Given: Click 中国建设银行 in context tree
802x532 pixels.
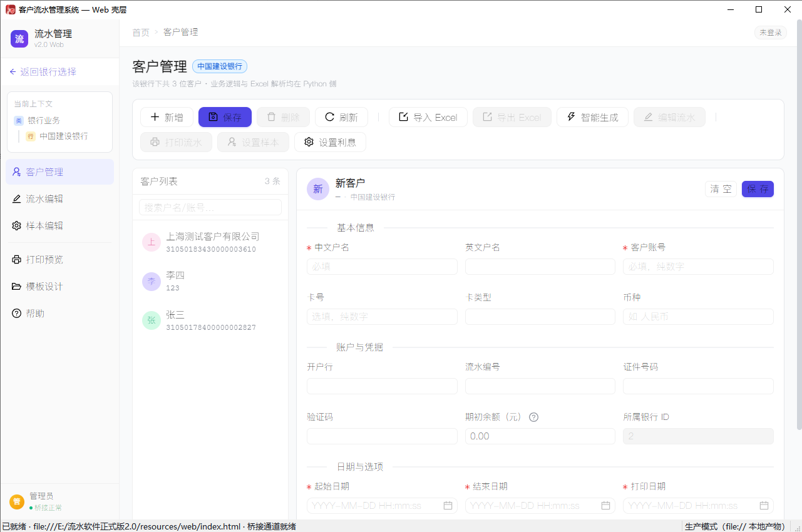Looking at the screenshot, I should click(63, 136).
